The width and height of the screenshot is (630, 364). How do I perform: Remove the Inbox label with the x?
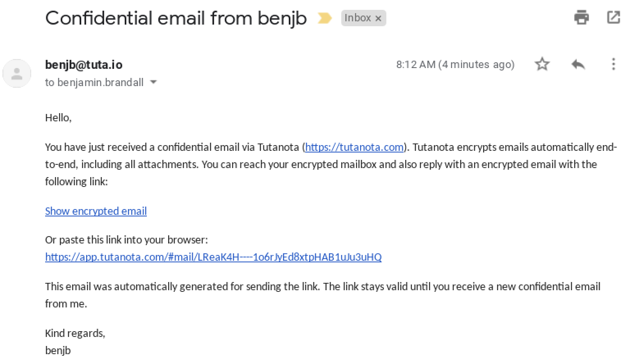(378, 18)
